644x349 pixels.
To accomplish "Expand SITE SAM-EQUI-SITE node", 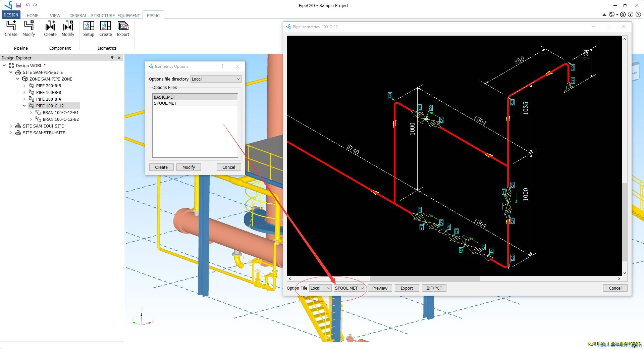I will click(x=11, y=126).
